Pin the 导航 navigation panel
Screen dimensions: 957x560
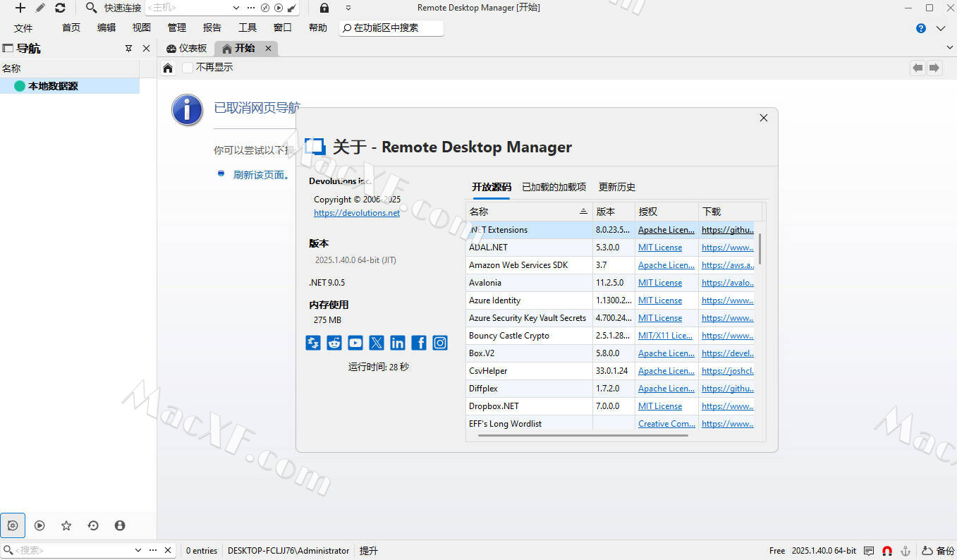click(x=128, y=49)
